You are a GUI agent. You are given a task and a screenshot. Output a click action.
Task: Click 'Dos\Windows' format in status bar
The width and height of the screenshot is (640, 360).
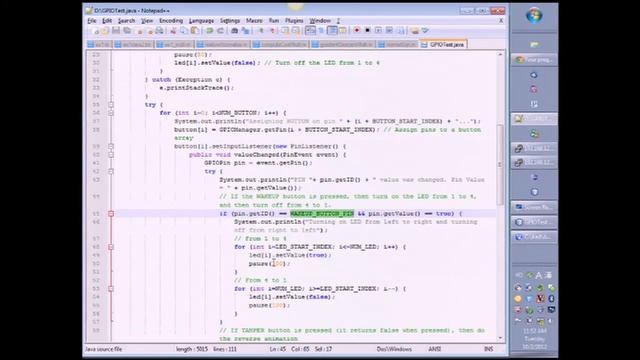point(394,349)
